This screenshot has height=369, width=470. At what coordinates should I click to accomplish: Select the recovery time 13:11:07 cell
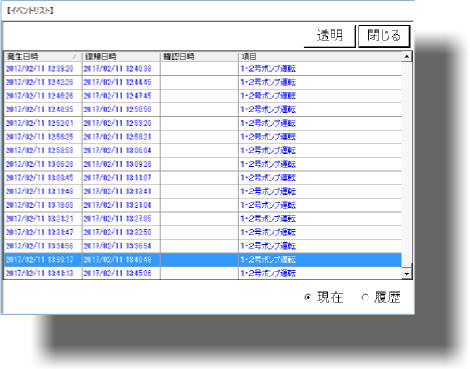coord(121,178)
